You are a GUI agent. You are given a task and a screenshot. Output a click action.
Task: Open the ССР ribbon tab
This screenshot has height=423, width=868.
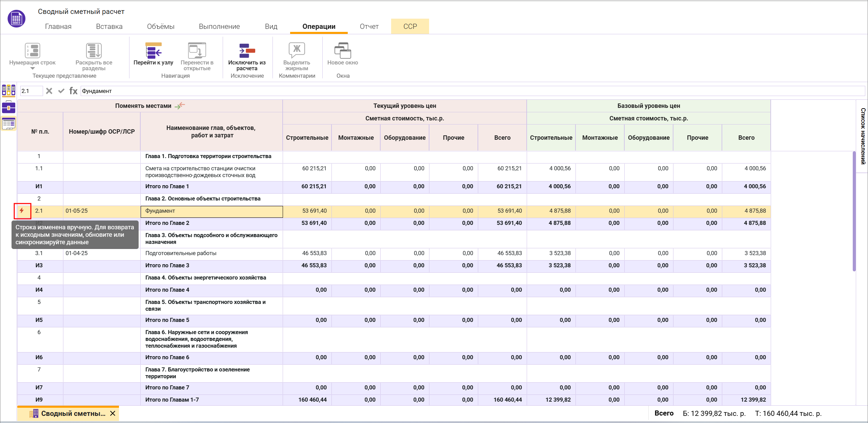click(410, 26)
